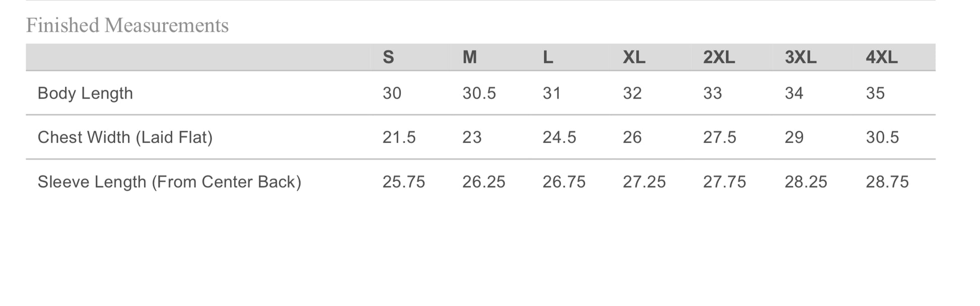Click Sleeve Length (From Center Back) label
Screen dimensions: 980x306
coord(169,182)
